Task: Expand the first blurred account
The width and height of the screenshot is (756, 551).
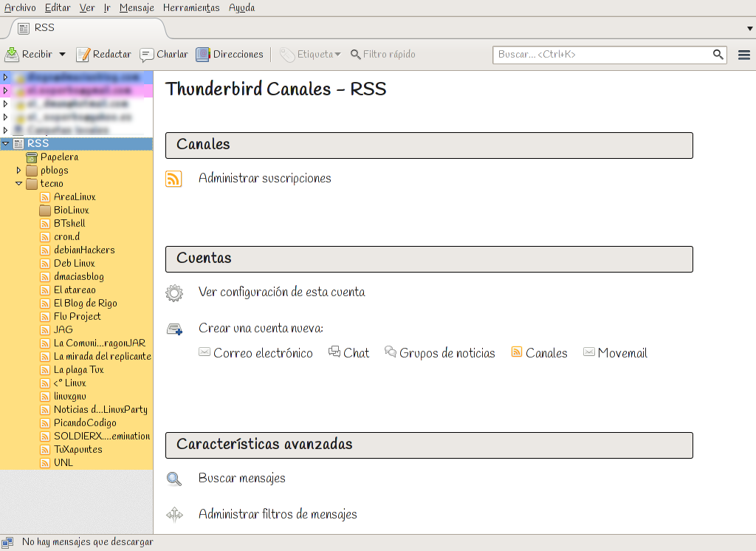Action: point(5,78)
